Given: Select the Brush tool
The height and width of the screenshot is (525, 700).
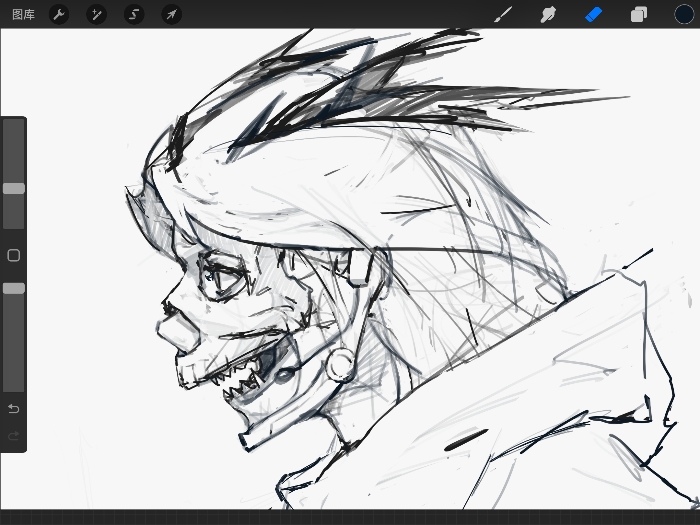Looking at the screenshot, I should coord(504,14).
